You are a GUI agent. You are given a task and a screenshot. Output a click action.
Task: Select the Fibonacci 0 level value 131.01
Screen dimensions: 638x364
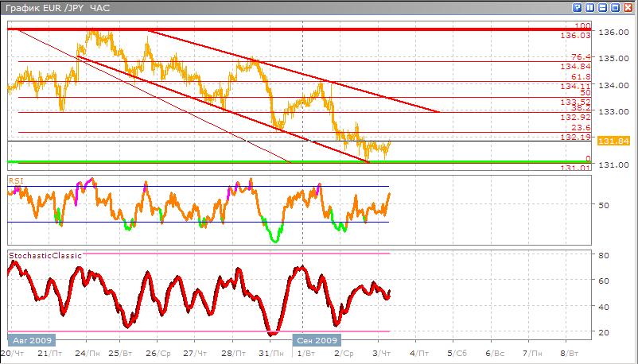[x=574, y=168]
